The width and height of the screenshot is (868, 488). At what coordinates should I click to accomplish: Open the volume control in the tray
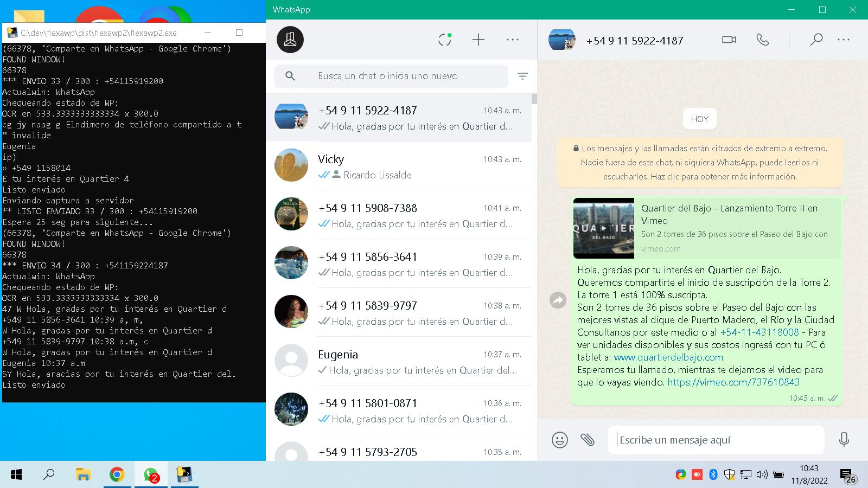(x=762, y=474)
